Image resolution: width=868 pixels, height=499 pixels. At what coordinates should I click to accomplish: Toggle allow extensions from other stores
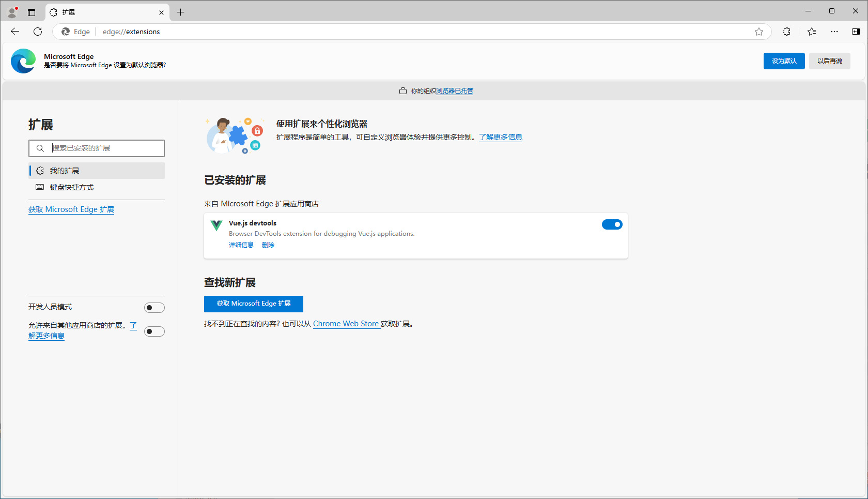pos(154,331)
